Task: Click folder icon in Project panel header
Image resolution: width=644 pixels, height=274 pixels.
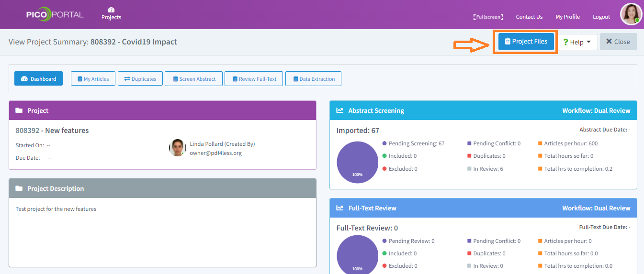Action: (x=19, y=110)
